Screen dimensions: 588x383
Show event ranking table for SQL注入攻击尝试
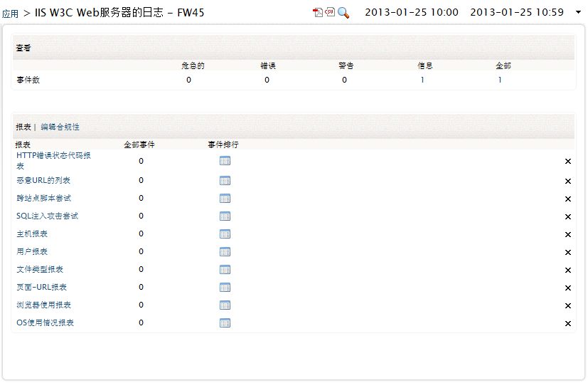pyautogui.click(x=225, y=216)
